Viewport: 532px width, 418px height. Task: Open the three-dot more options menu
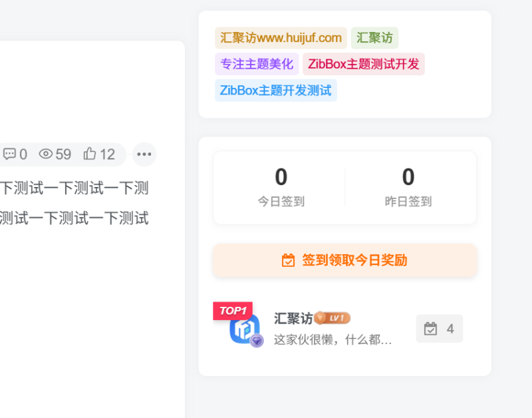[144, 154]
